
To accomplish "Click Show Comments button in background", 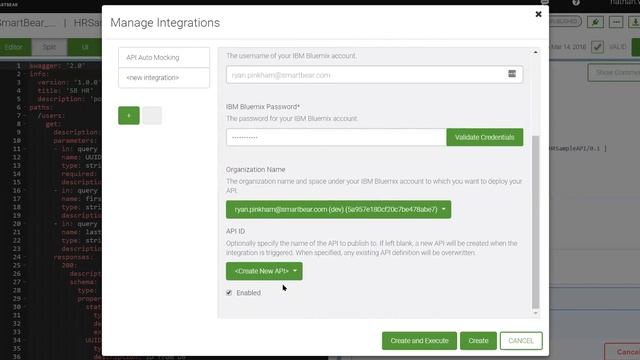I will [x=614, y=73].
